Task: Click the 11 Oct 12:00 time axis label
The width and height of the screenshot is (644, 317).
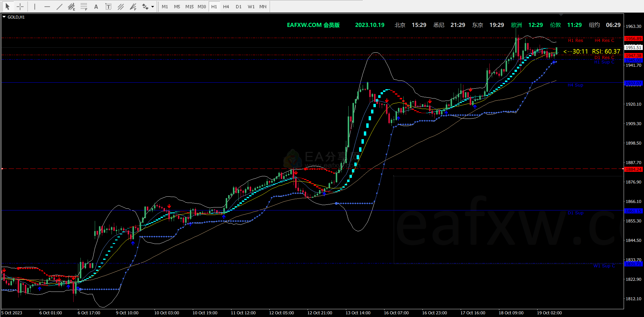Action: click(x=243, y=313)
